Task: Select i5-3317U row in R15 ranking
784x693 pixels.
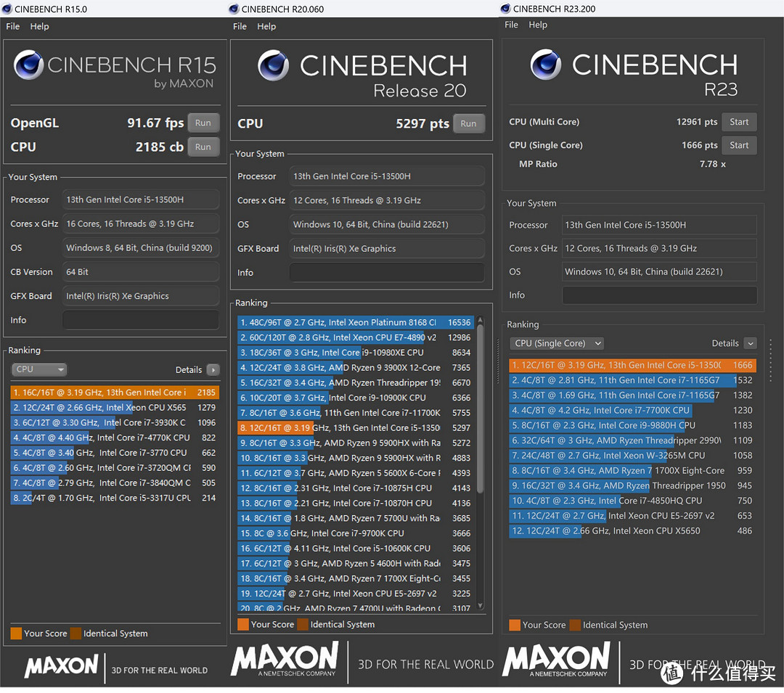Action: point(115,498)
